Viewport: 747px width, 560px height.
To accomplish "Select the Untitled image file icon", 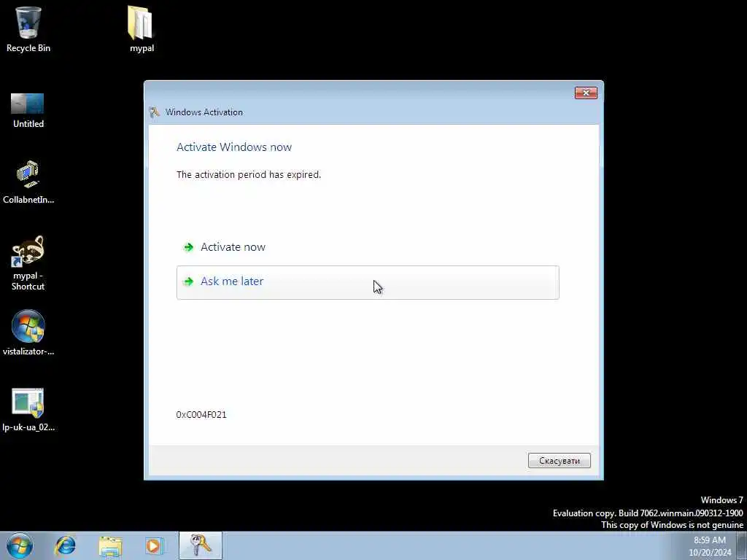I will point(28,111).
